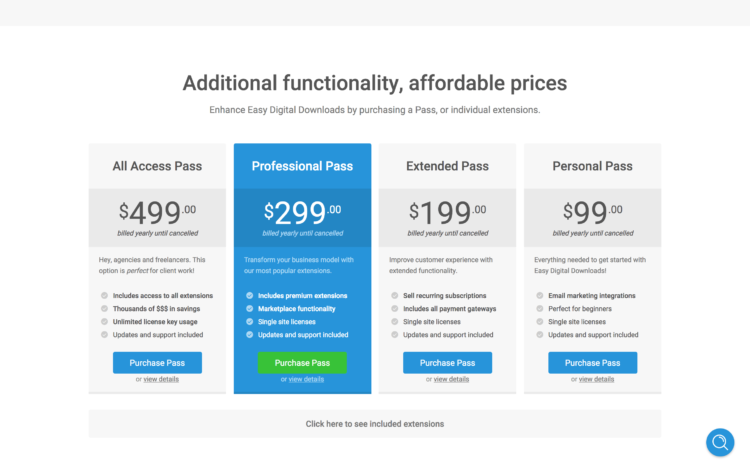The image size is (750, 469).
Task: Select the Professional Pass heading
Action: pyautogui.click(x=302, y=166)
